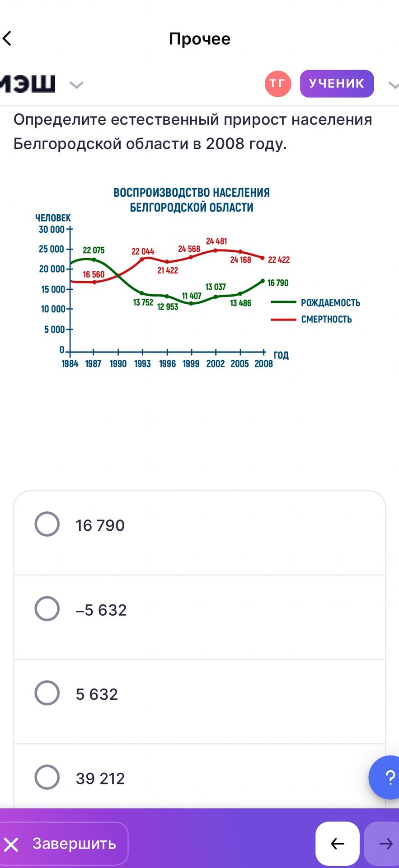Click the X icon beside Завершить
The image size is (399, 868).
[x=11, y=844]
